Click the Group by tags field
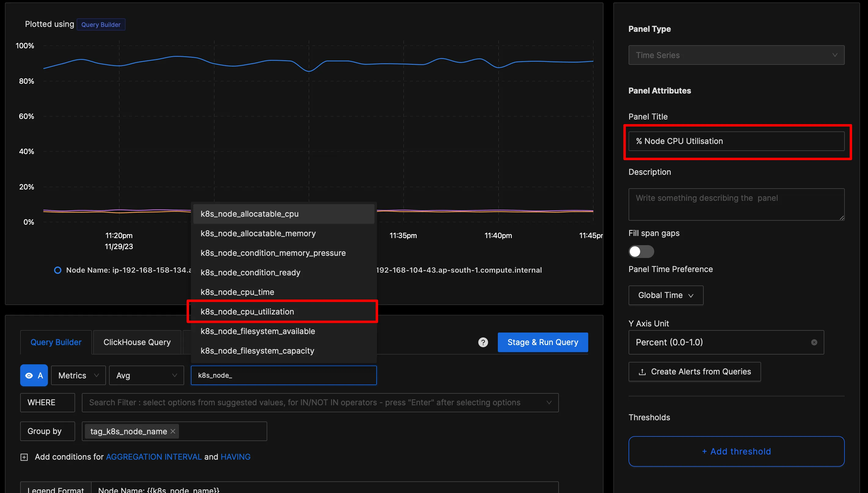 [174, 431]
